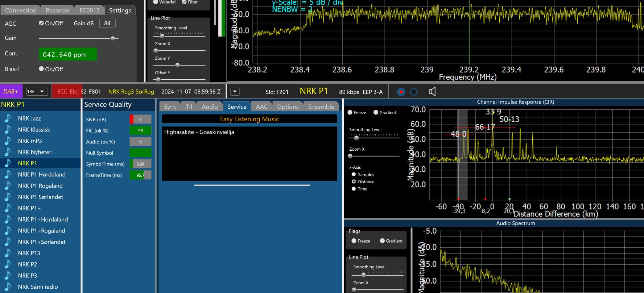Click the music note icon beside NRK Klassisk
Image resolution: width=644 pixels, height=293 pixels.
(8, 130)
